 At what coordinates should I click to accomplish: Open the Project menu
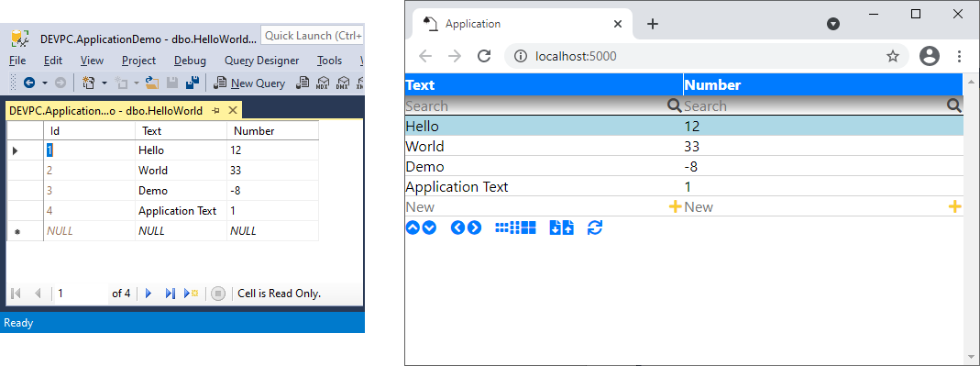138,61
